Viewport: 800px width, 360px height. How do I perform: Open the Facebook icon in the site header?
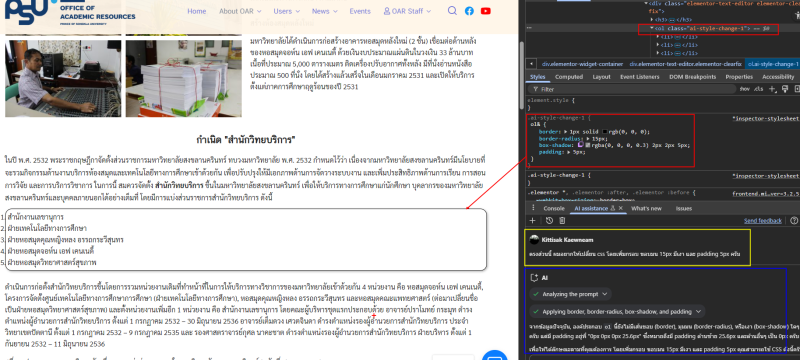(469, 11)
